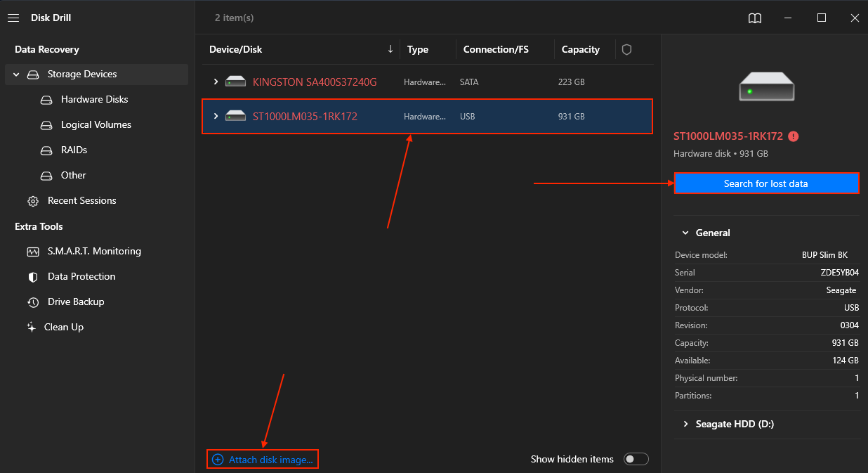Screen dimensions: 868x473
Task: Collapse the General section
Action: (685, 233)
